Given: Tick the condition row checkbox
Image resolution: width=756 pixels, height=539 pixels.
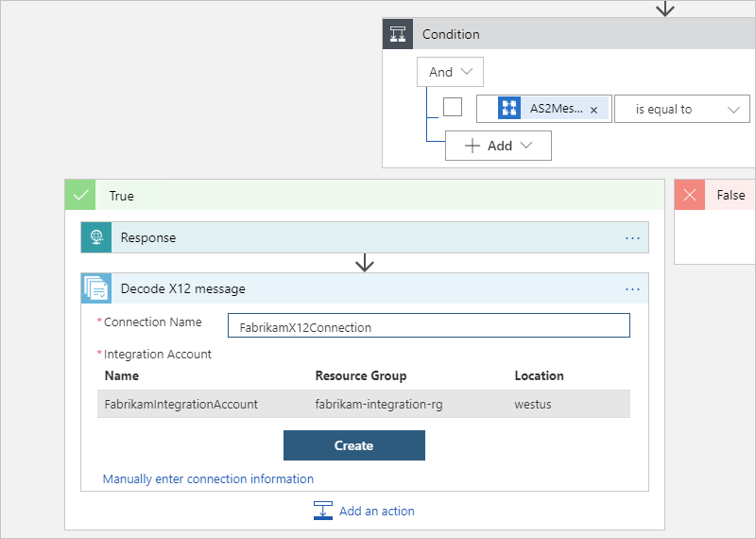Looking at the screenshot, I should [453, 107].
